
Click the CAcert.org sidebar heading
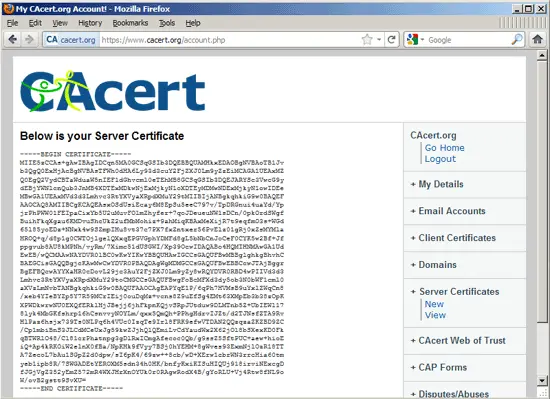point(434,135)
